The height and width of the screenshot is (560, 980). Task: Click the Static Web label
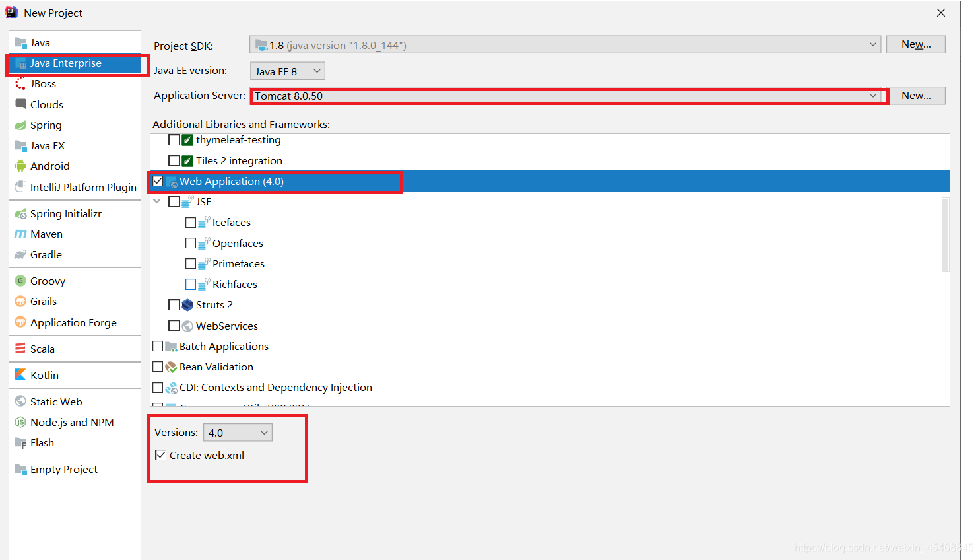point(56,402)
